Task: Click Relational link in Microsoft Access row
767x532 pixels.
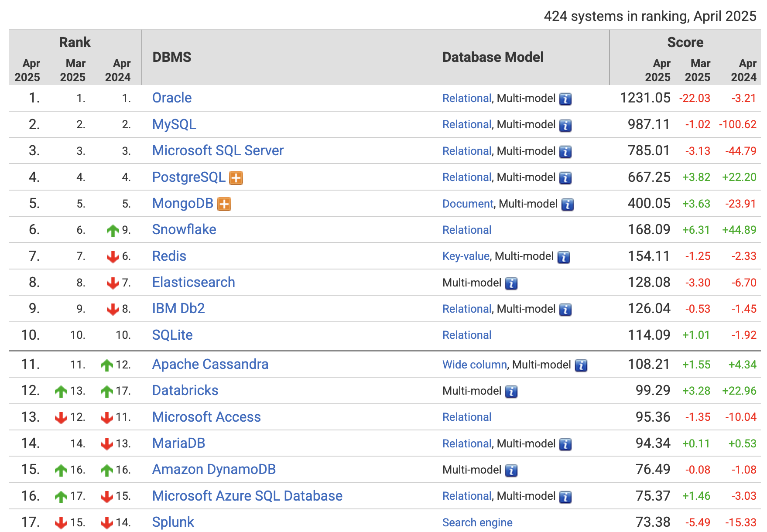Action: pyautogui.click(x=467, y=417)
